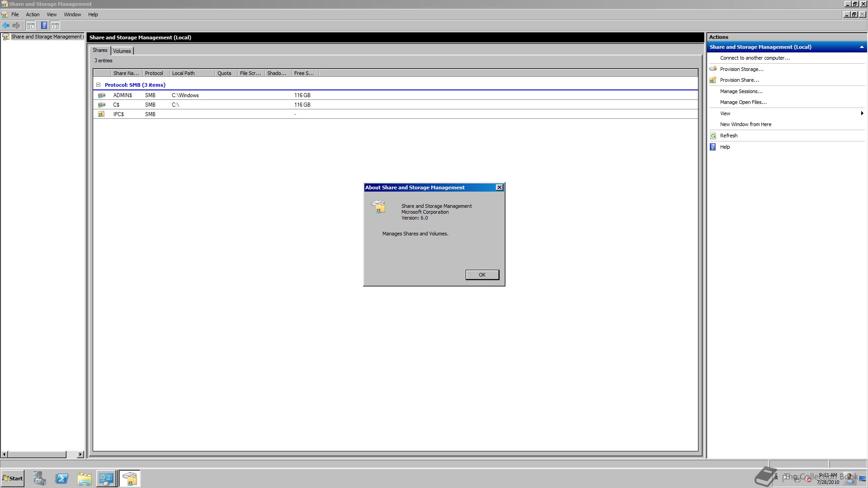Close the About Share and Storage Management dialog

[499, 188]
